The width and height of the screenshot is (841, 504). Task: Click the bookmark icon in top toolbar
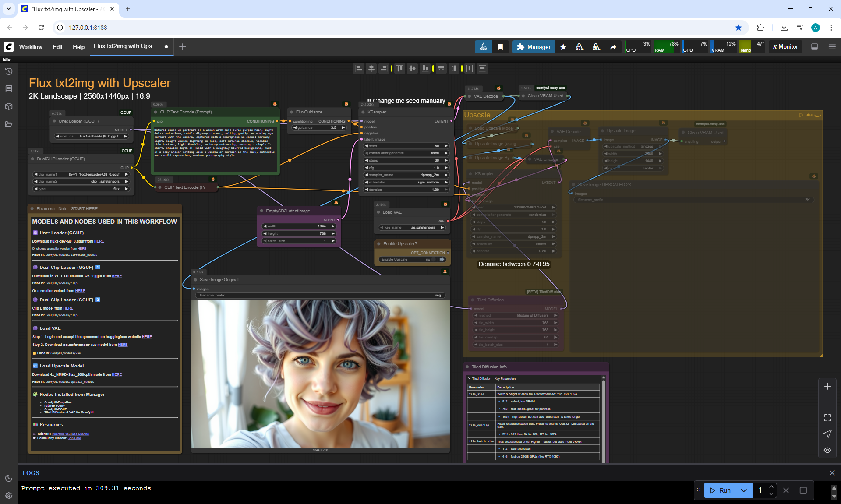(x=500, y=47)
